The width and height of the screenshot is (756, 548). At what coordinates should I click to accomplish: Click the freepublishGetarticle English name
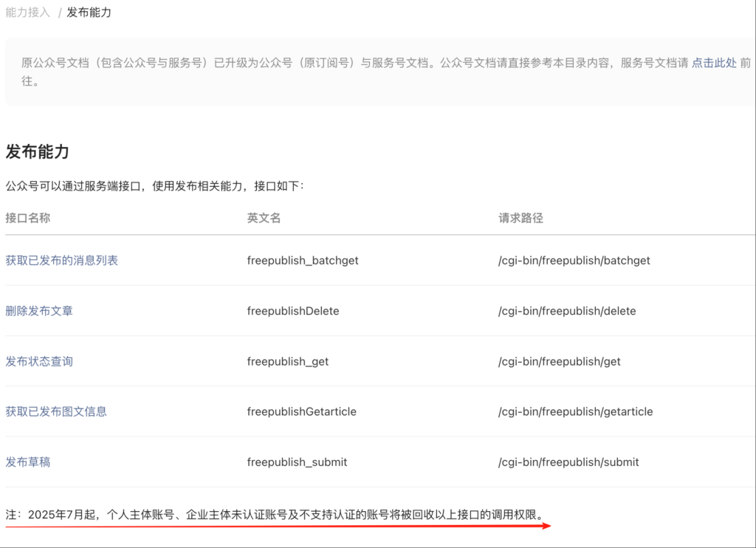point(301,411)
